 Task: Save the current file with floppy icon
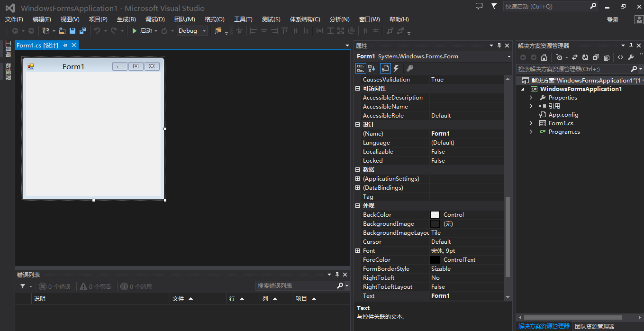[73, 31]
